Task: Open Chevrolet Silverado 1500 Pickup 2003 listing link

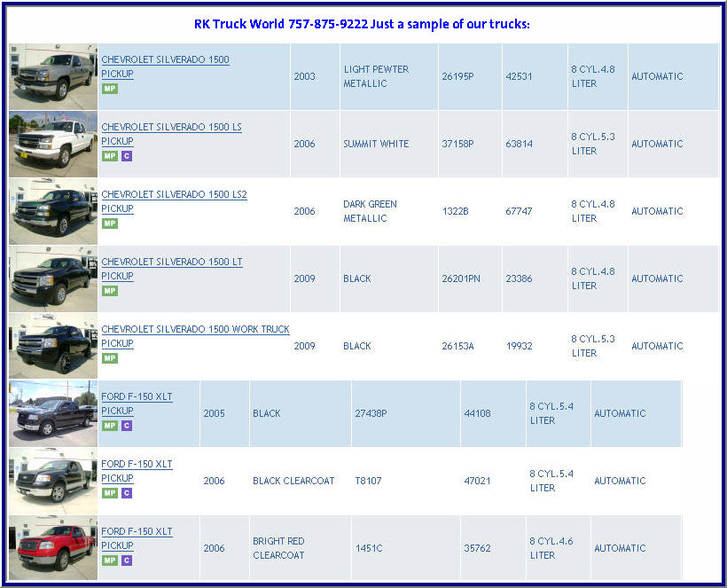Action: 165,67
